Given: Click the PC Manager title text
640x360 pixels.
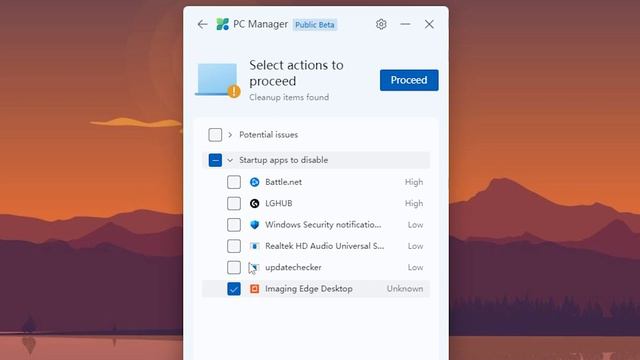Looking at the screenshot, I should (260, 24).
